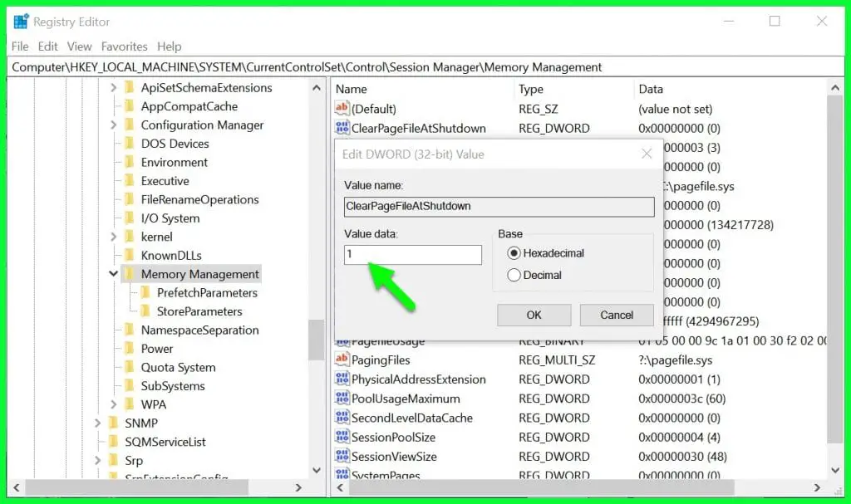Click the ab icon next to (Default)
Image resolution: width=851 pixels, height=504 pixels.
point(343,109)
